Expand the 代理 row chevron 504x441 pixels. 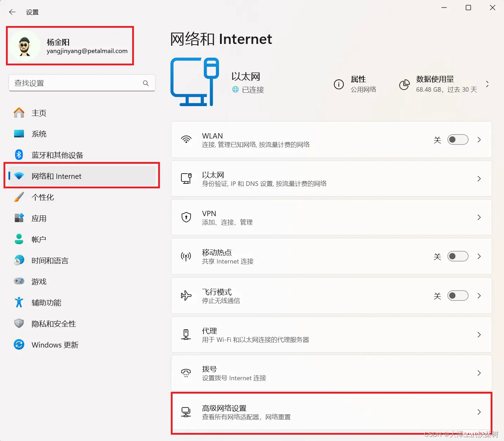pos(479,335)
